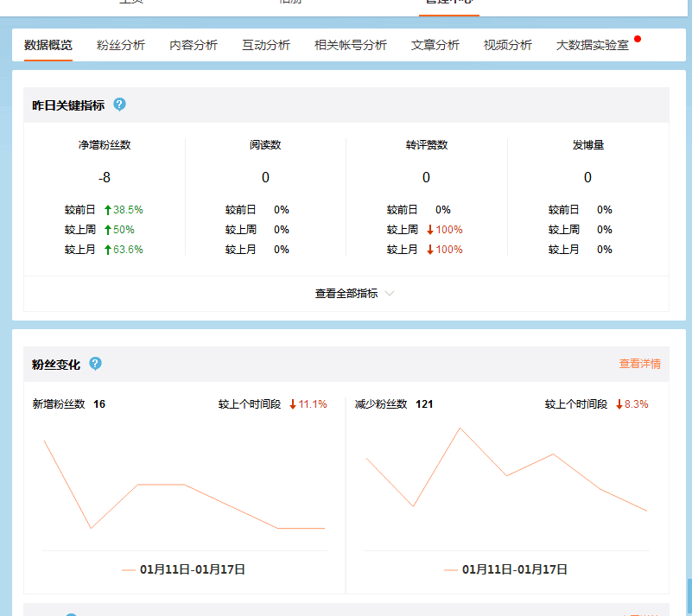The height and width of the screenshot is (616, 692).
Task: Switch to 粉丝分析 tab
Action: (121, 45)
